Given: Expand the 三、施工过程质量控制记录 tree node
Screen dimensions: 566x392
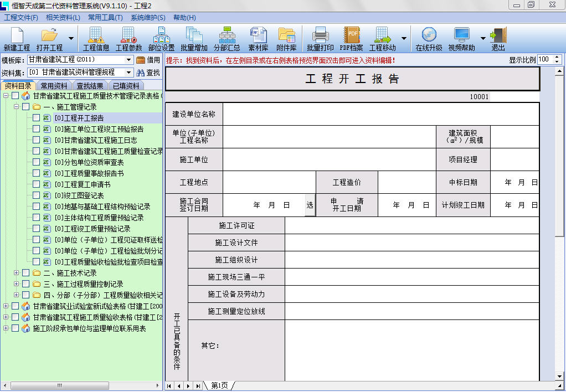Looking at the screenshot, I should click(x=16, y=284).
